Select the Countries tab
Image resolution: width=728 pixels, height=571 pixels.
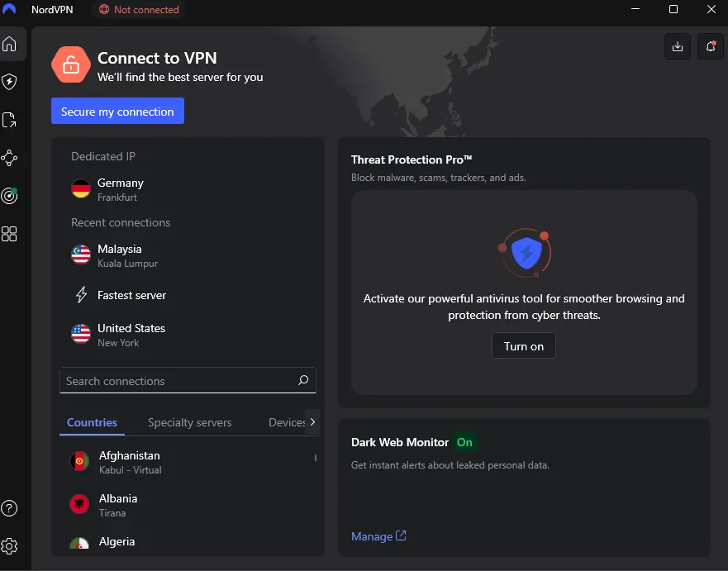coord(92,422)
